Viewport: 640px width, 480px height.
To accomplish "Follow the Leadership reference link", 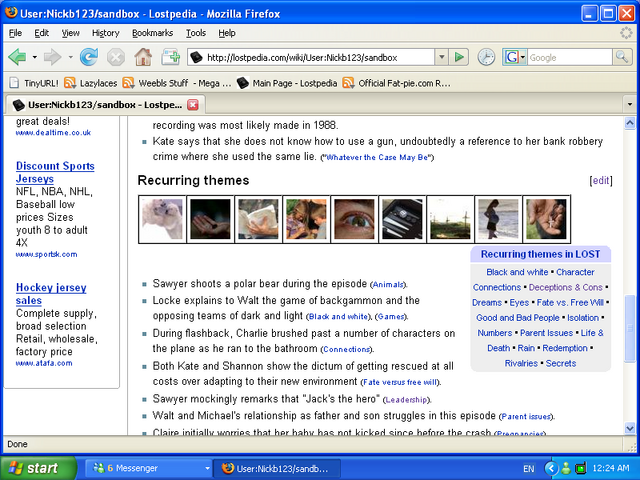I will tap(407, 400).
